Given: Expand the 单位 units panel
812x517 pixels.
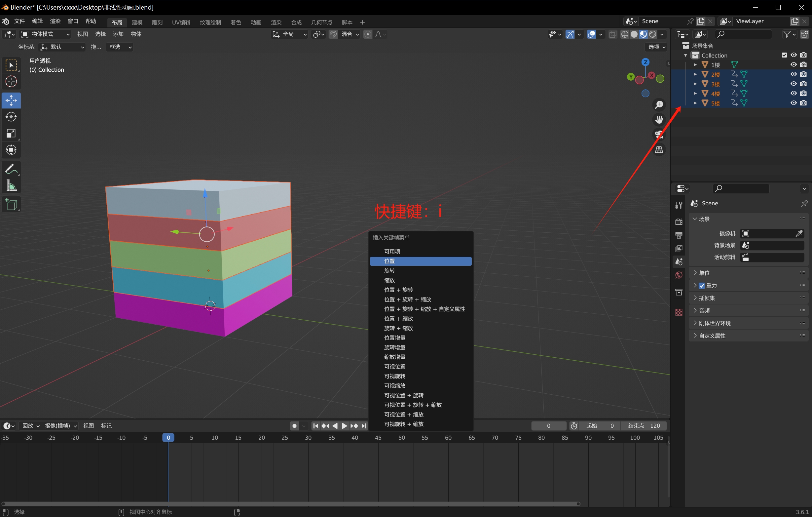Looking at the screenshot, I should coord(704,273).
